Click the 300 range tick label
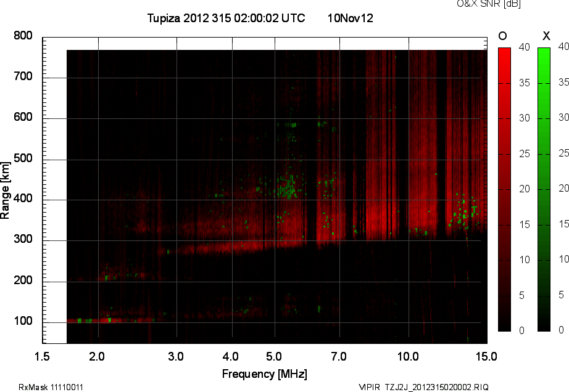This screenshot has height=392, width=569. [x=23, y=239]
